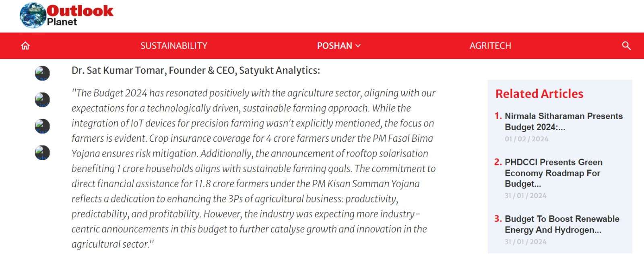
Task: Read 'Budget To Boost Renewable Energy' article
Action: click(562, 224)
